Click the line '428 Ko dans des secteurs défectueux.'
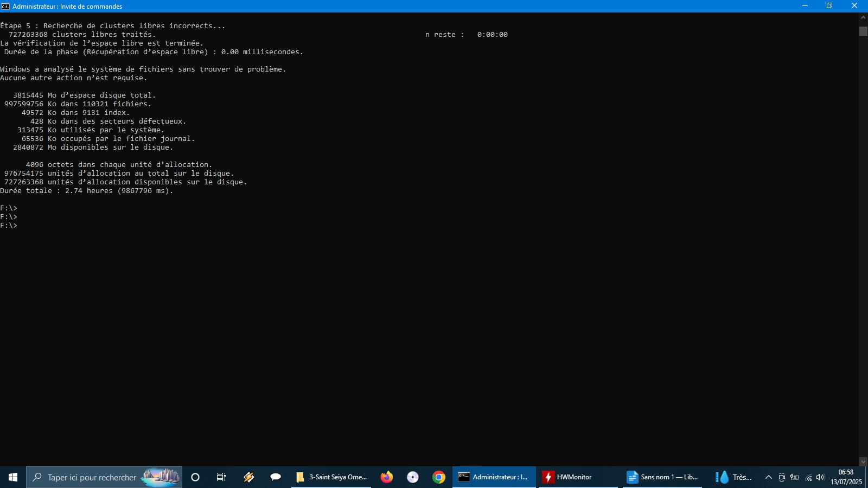 [x=108, y=121]
